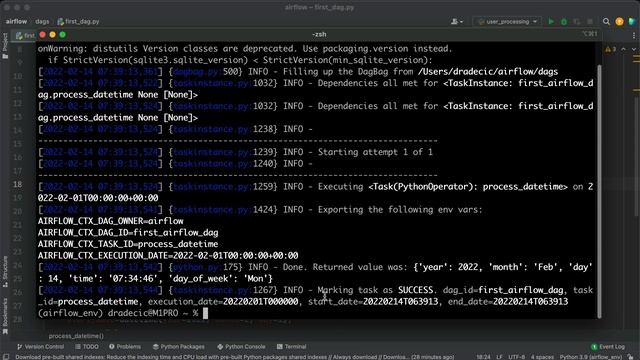Click the shared indexes status bar notification

coord(235,357)
